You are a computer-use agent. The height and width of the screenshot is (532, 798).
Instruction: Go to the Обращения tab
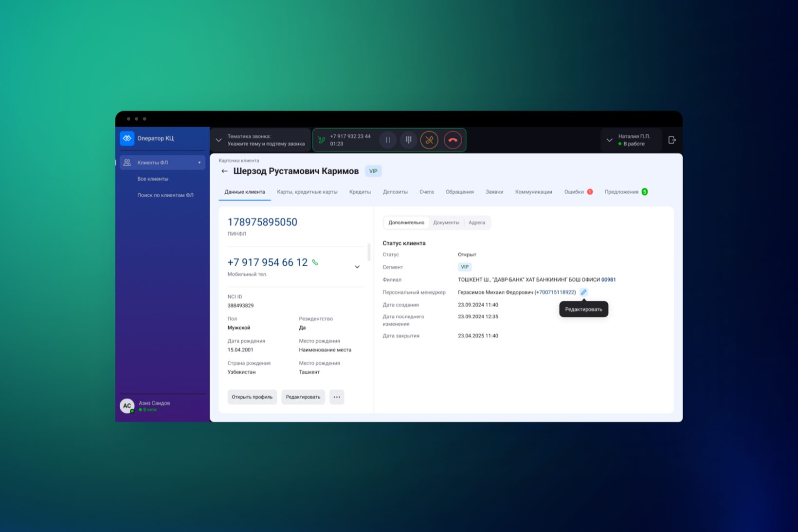click(460, 192)
